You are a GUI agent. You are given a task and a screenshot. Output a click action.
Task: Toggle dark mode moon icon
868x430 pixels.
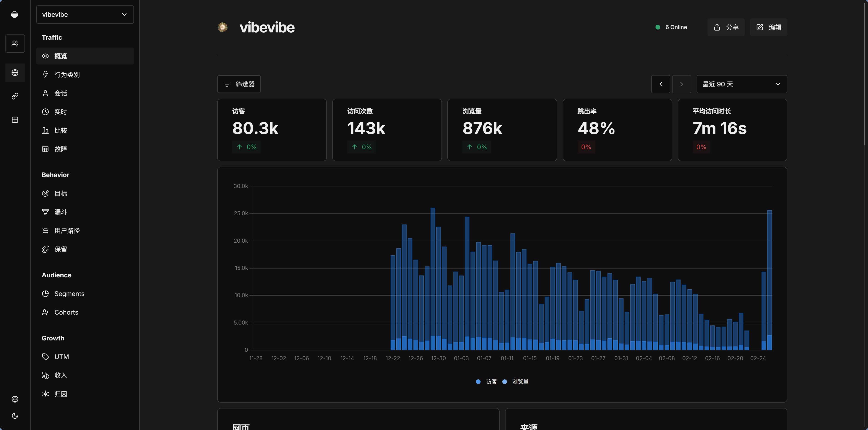[x=15, y=416]
